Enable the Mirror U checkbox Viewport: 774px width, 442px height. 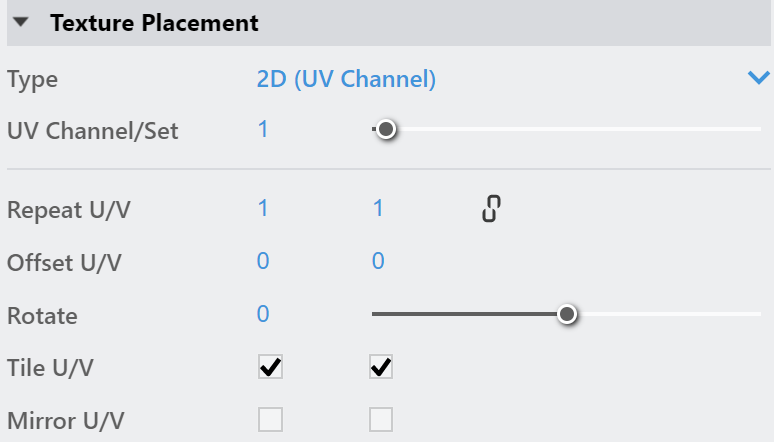pyautogui.click(x=270, y=419)
